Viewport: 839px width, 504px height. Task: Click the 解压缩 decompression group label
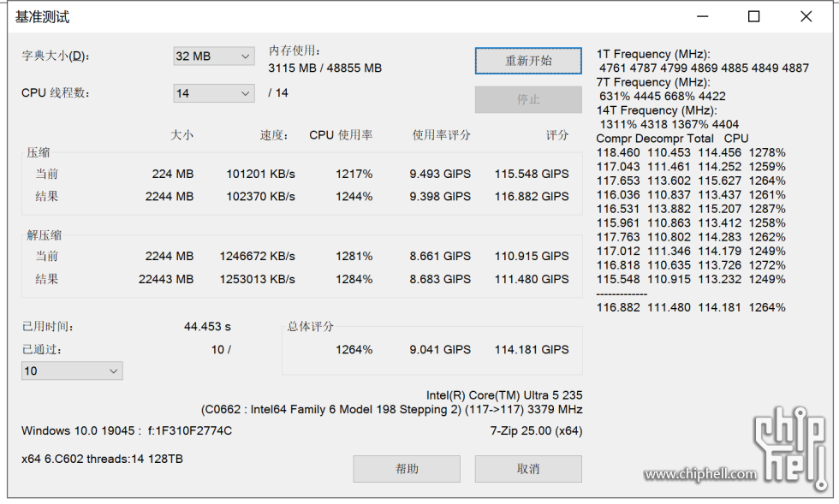click(44, 234)
